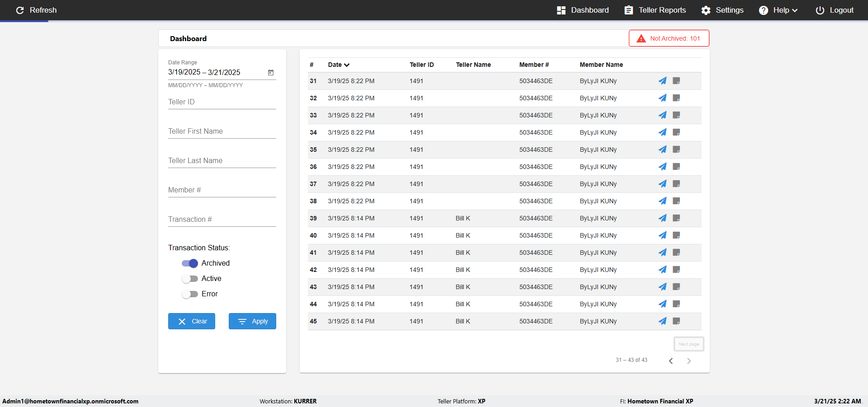Click the send icon in row 39
This screenshot has height=407, width=868.
662,218
